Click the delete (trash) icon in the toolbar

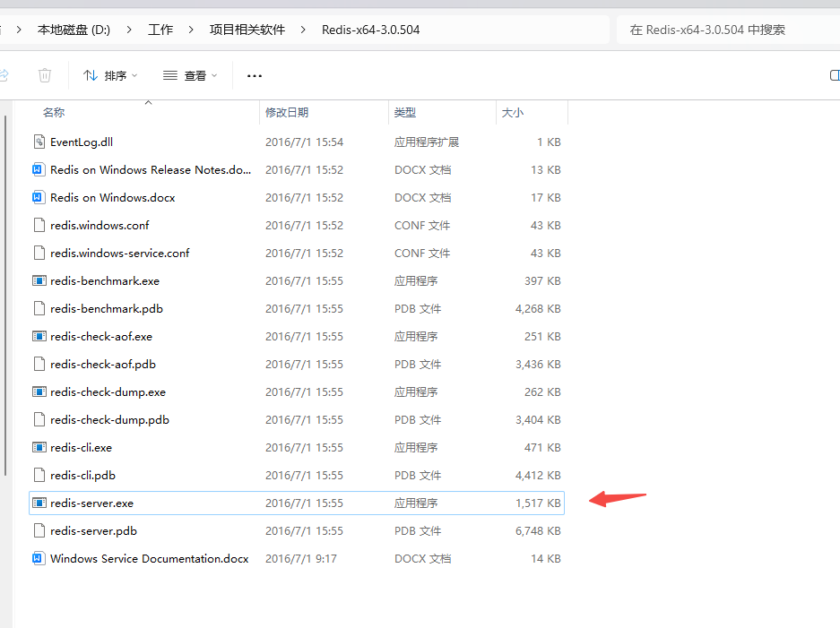tap(45, 75)
